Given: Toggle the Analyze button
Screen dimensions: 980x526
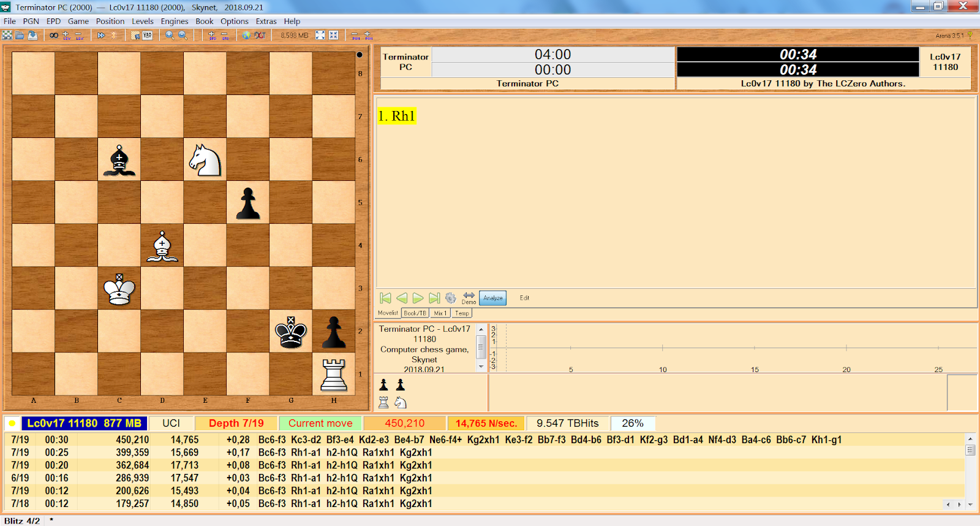Looking at the screenshot, I should point(492,298).
